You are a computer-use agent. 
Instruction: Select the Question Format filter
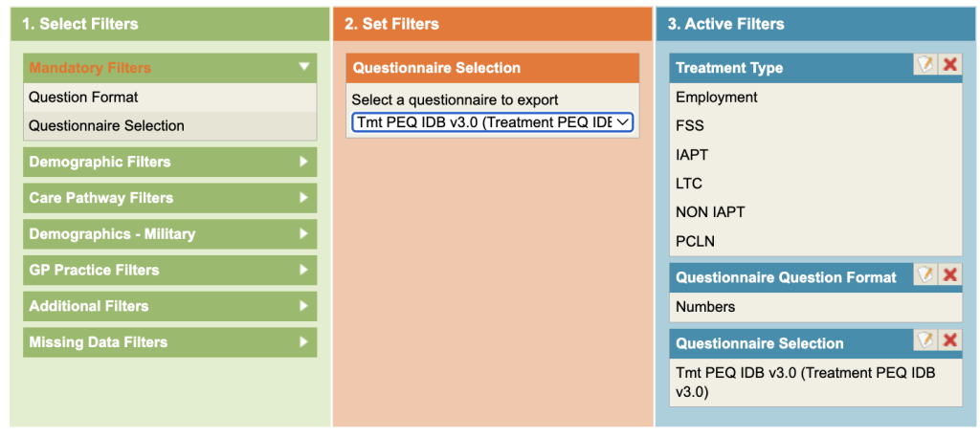tap(83, 97)
